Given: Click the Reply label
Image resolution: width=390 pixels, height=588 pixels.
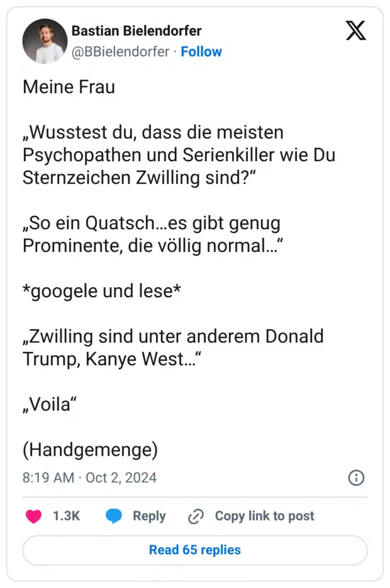Looking at the screenshot, I should point(149,516).
